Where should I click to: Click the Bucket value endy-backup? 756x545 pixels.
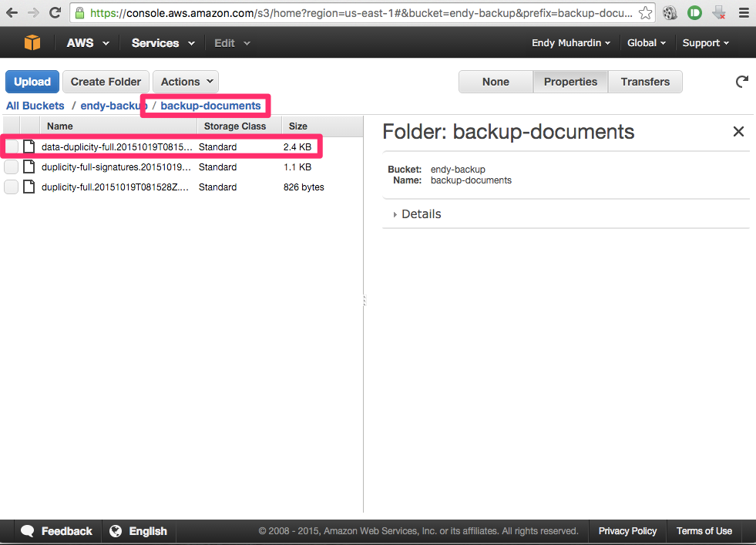[458, 170]
